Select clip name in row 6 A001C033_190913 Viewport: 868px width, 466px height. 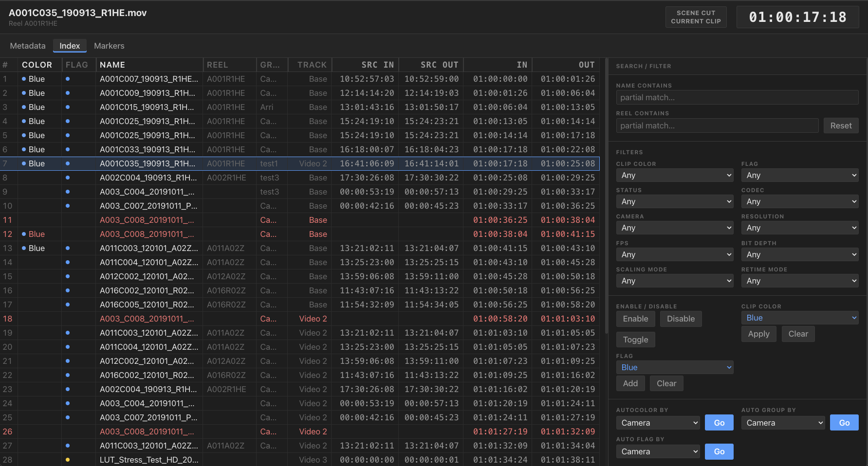148,149
